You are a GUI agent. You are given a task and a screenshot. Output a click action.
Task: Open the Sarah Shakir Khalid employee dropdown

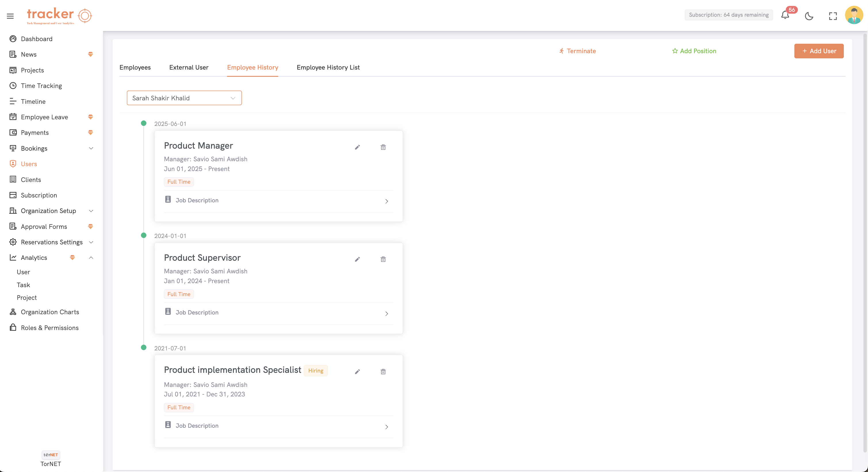[184, 98]
